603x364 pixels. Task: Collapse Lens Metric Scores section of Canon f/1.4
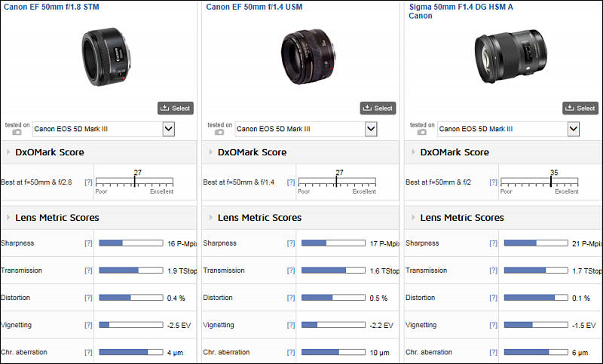click(x=210, y=218)
